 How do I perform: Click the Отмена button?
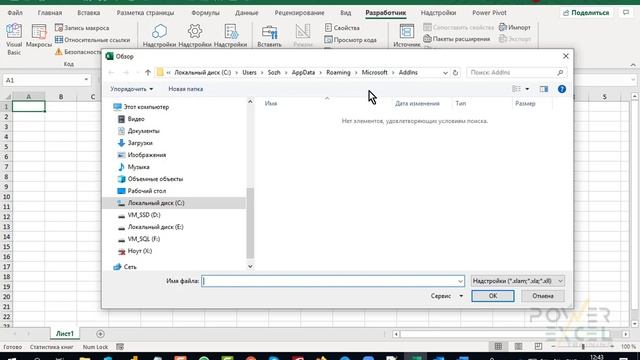click(x=542, y=296)
